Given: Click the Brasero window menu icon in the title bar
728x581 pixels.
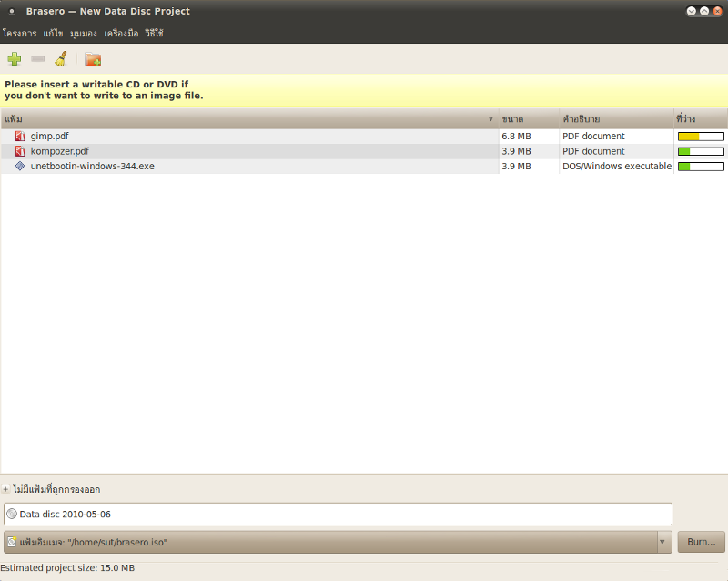Looking at the screenshot, I should [x=12, y=11].
